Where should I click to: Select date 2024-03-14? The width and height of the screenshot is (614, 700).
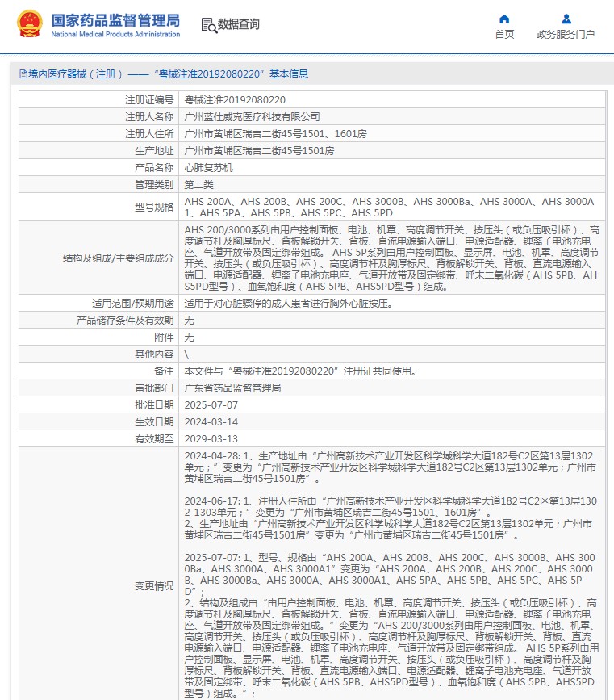click(211, 422)
